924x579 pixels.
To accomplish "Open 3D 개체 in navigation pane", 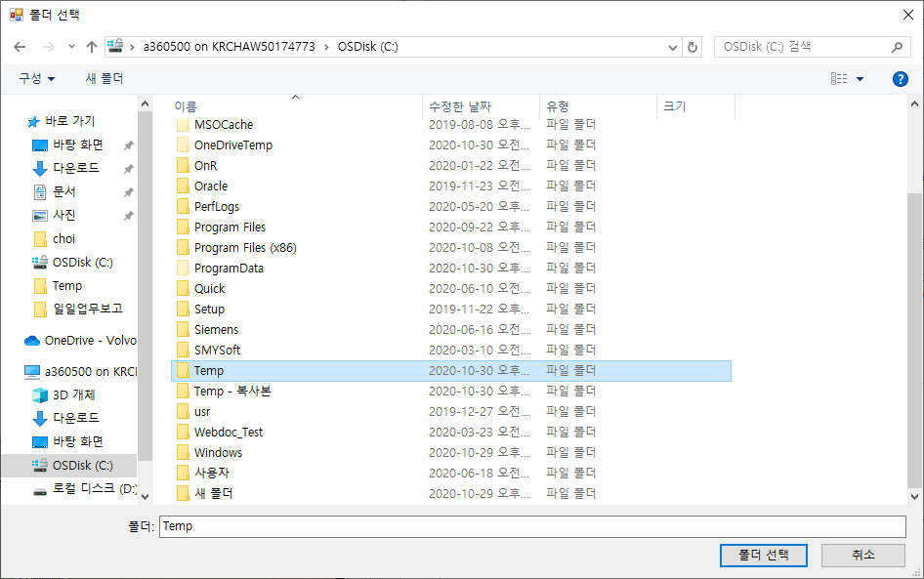I will 64,395.
